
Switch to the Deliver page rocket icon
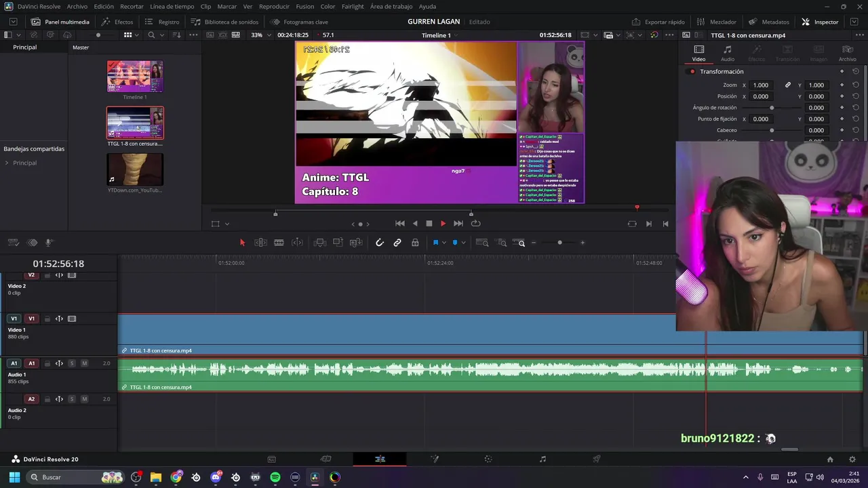(597, 459)
